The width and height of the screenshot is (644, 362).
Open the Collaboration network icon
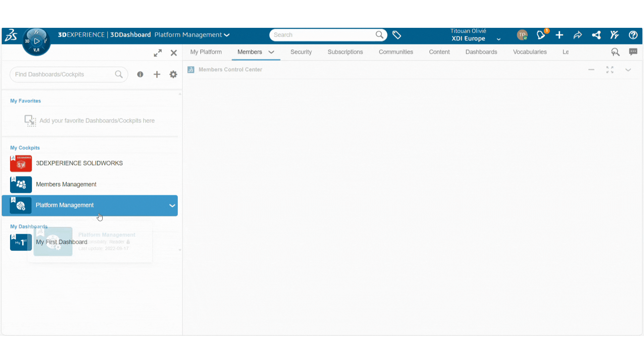click(x=596, y=35)
